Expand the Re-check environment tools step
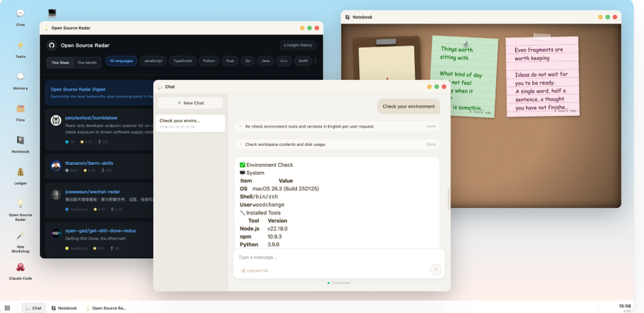The width and height of the screenshot is (644, 313). coord(337,126)
